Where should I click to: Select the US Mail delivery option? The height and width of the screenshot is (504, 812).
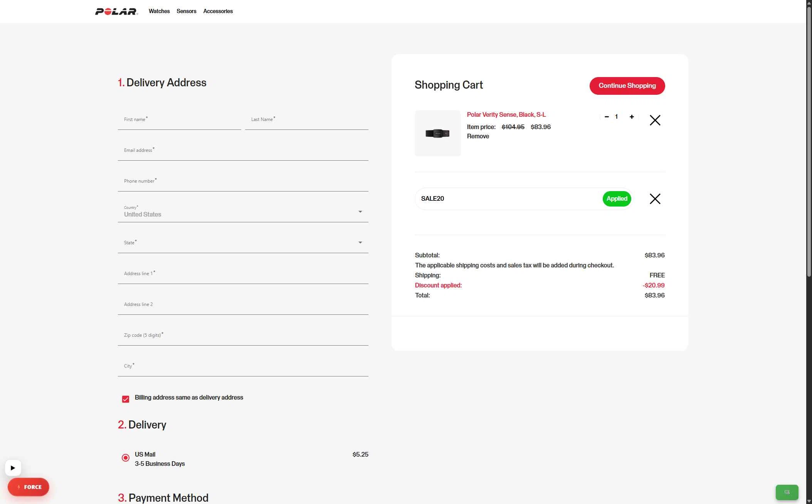pyautogui.click(x=126, y=458)
